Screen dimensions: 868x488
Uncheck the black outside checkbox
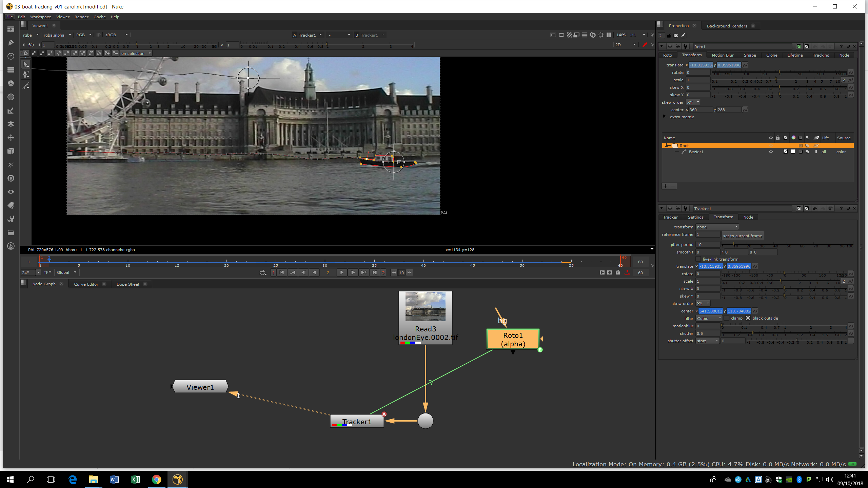coord(748,318)
